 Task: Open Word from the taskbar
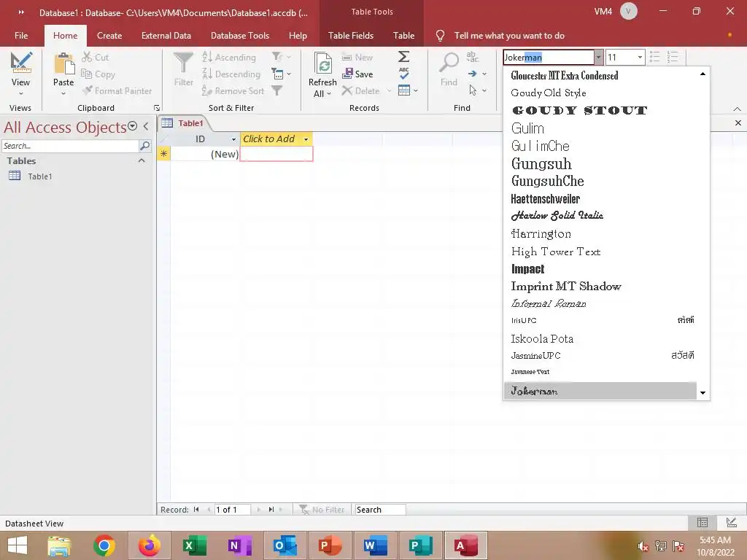(375, 545)
